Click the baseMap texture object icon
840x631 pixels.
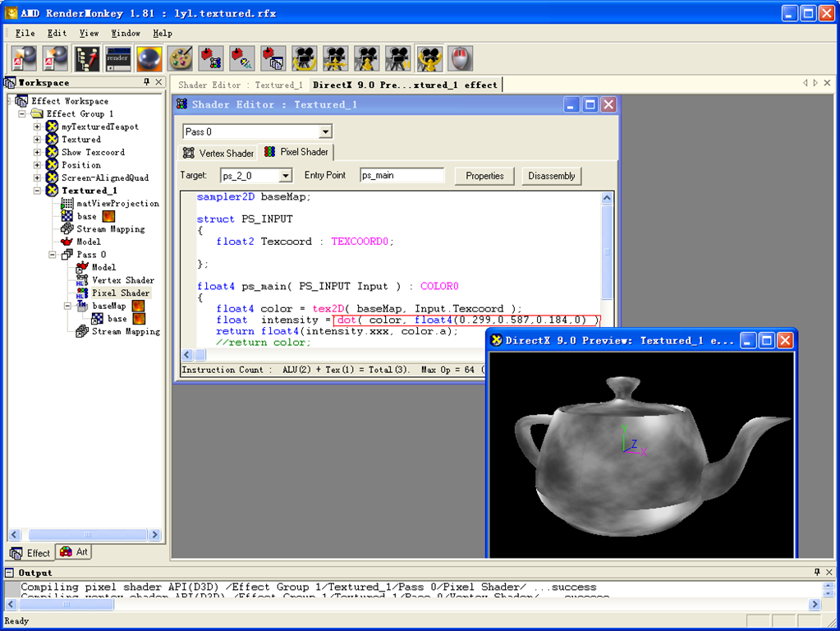(82, 306)
